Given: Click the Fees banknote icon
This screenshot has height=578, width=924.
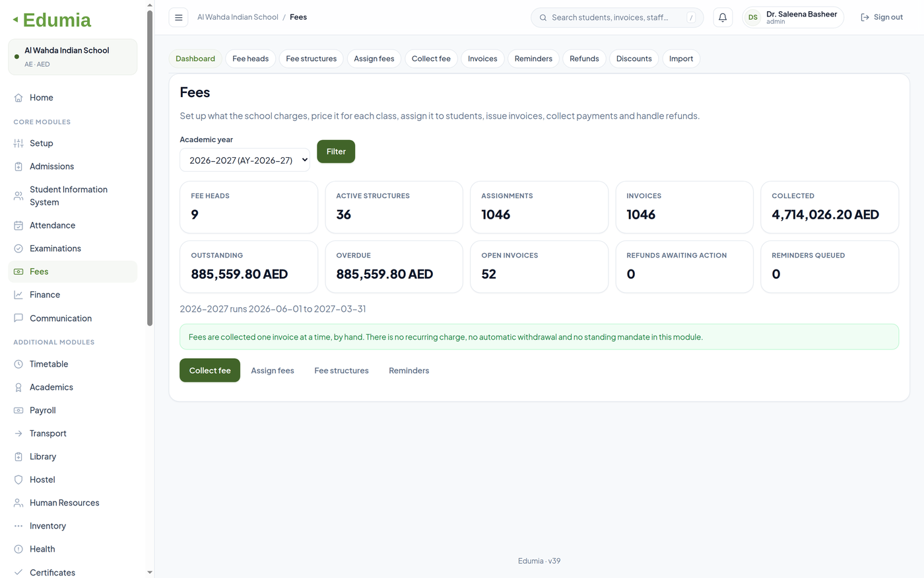Looking at the screenshot, I should pos(18,271).
